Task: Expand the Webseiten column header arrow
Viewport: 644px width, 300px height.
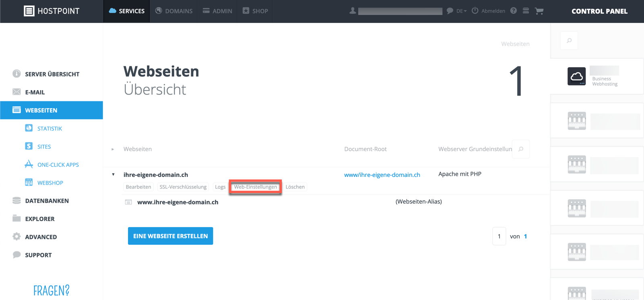Action: point(113,149)
